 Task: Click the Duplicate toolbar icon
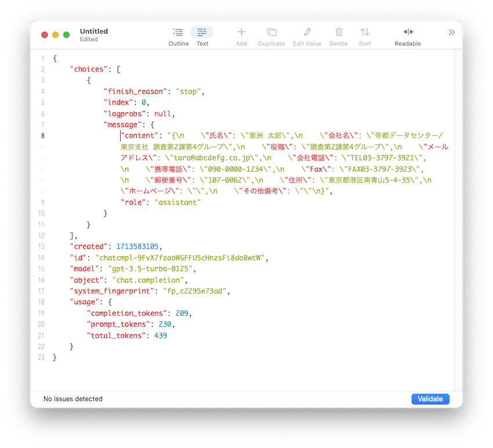(271, 32)
